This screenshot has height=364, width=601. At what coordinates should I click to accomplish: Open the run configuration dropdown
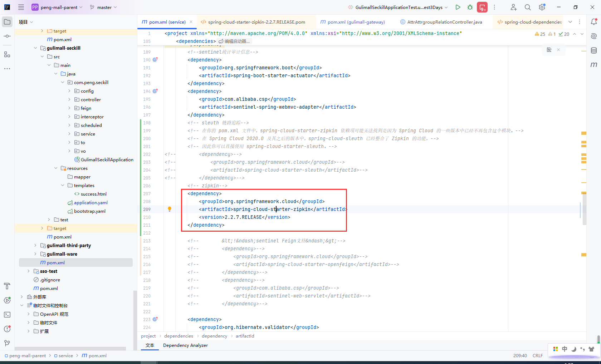398,7
